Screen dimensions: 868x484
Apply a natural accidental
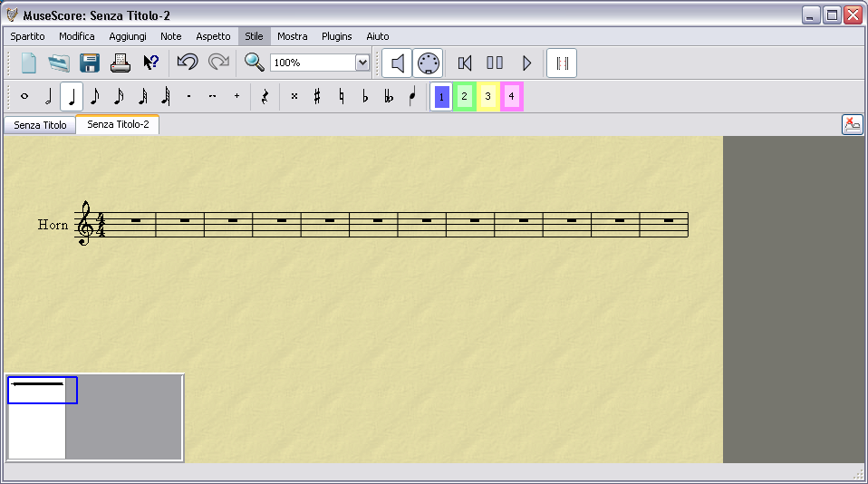coord(341,96)
